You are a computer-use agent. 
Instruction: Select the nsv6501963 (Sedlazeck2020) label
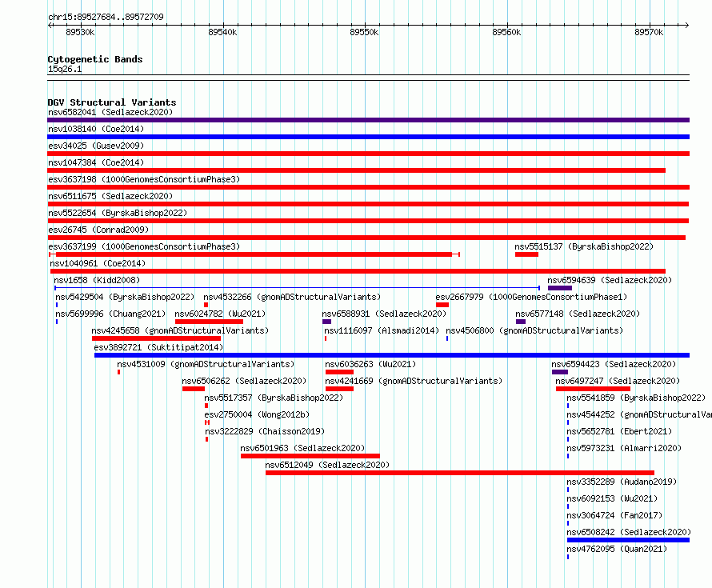(302, 448)
